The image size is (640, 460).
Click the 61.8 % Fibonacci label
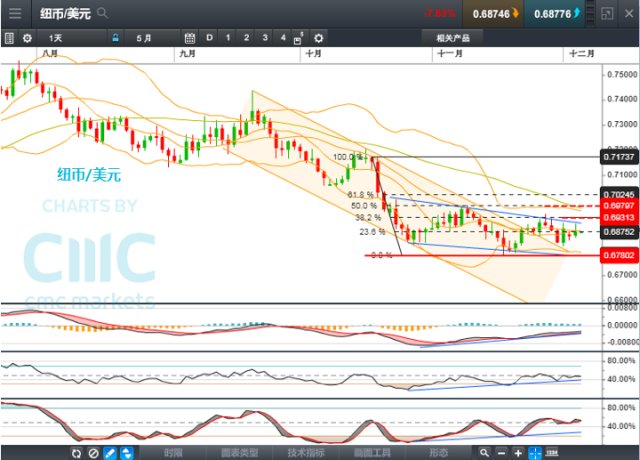pyautogui.click(x=360, y=194)
